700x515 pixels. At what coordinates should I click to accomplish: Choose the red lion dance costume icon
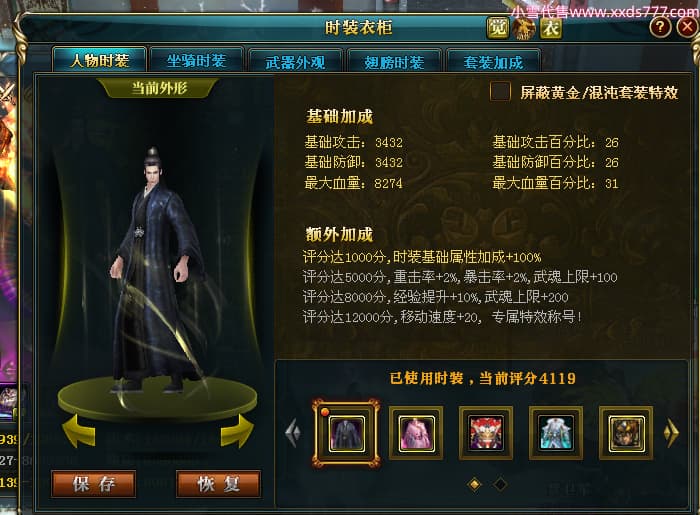pyautogui.click(x=486, y=433)
